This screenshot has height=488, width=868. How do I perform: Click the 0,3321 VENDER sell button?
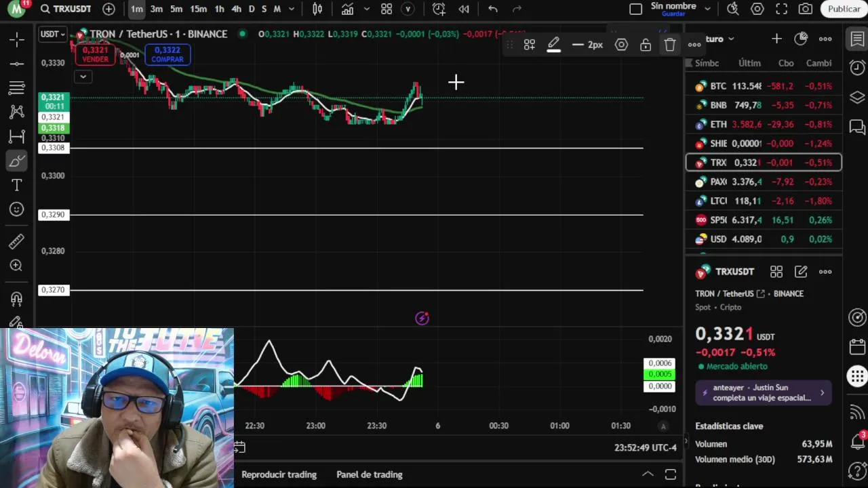coord(95,54)
